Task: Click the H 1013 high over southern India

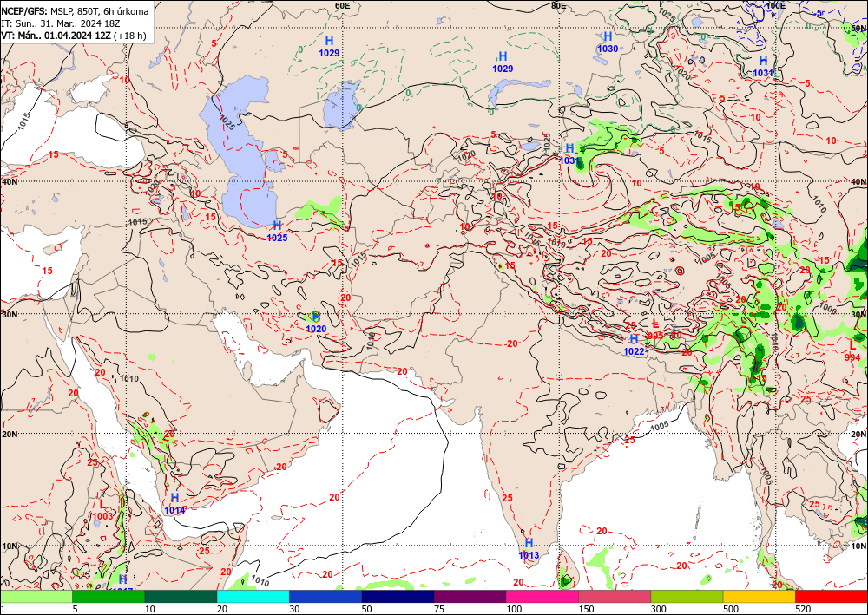Action: (x=529, y=548)
